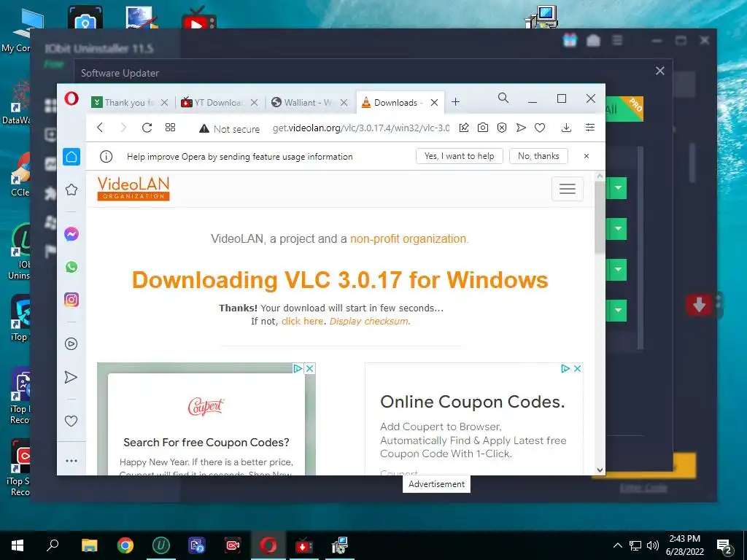
Task: Click the gift icon in IObit Uninstaller
Action: (x=570, y=41)
